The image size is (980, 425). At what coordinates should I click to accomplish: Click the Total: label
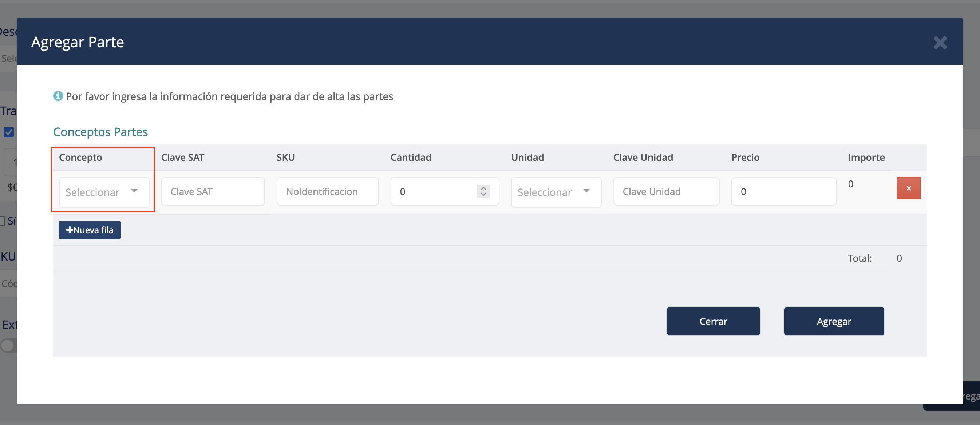click(860, 258)
